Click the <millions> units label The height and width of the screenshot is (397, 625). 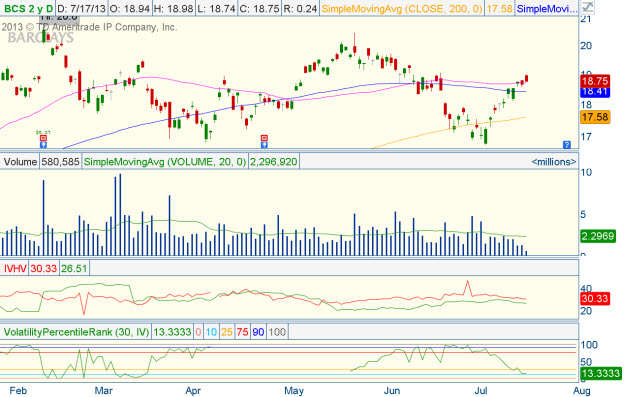click(554, 162)
